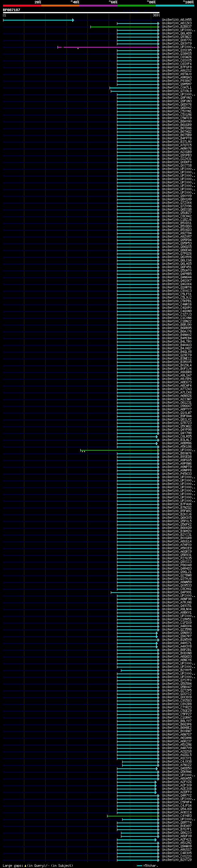197x868 pixels.
Task: Open hit UniRef100_B7FAU6
Action: click(x=176, y=504)
